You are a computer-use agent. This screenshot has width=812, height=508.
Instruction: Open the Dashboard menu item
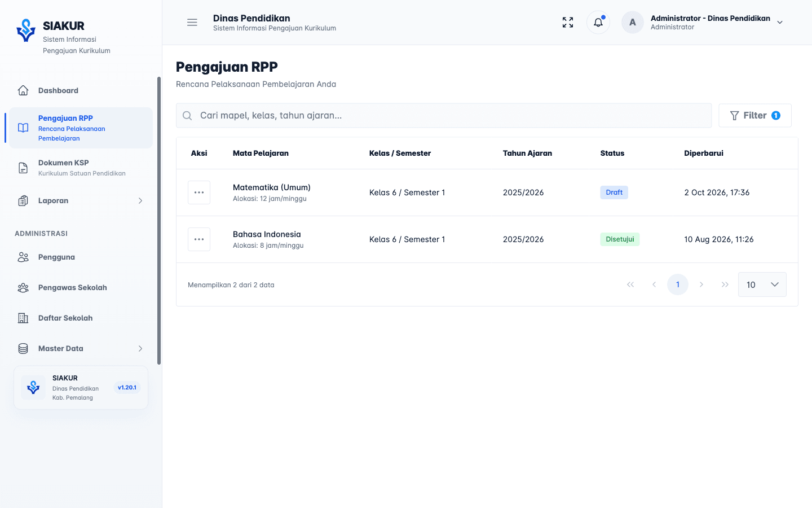pos(81,90)
